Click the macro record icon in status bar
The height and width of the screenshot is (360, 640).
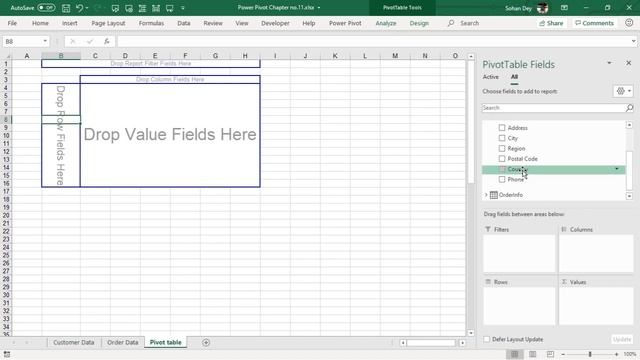click(7, 354)
